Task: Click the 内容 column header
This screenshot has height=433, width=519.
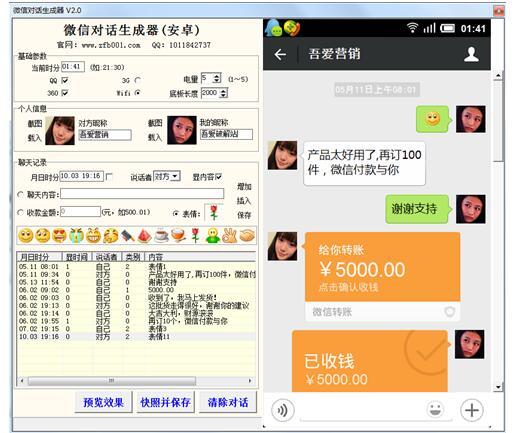Action: click(200, 257)
